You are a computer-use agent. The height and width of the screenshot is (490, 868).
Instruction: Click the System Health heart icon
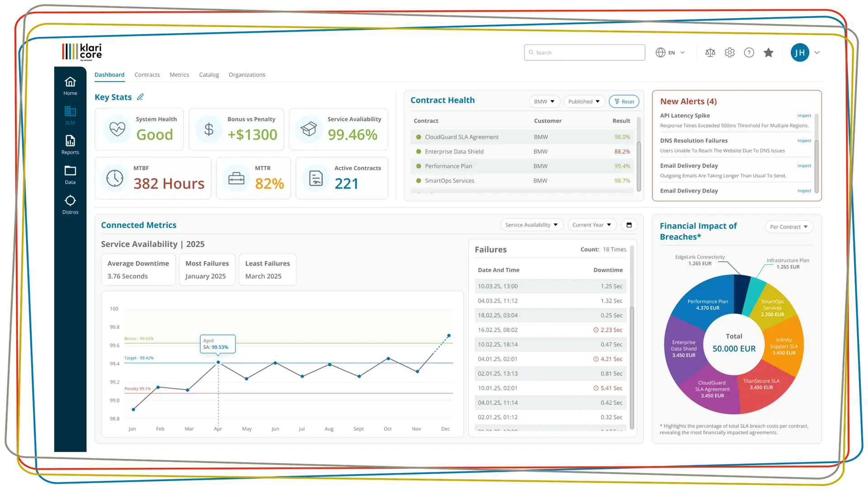coord(117,129)
